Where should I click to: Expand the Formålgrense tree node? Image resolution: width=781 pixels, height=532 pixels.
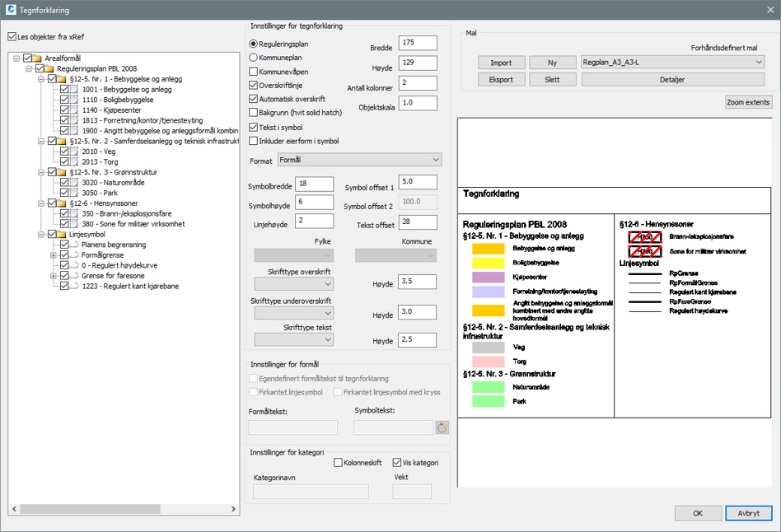click(54, 255)
